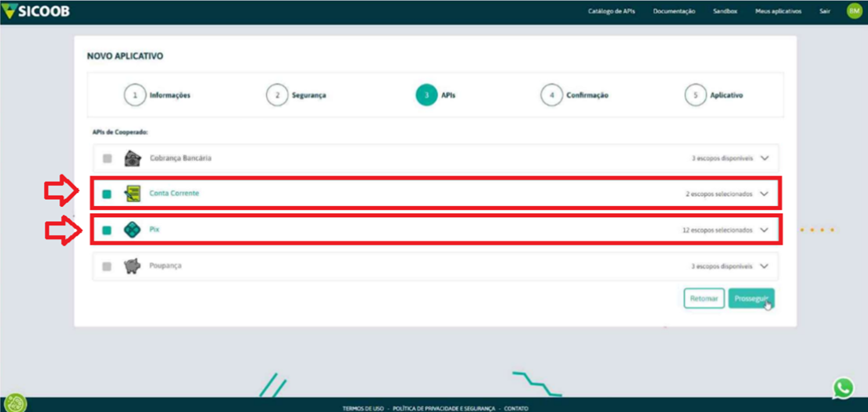This screenshot has width=868, height=412.
Task: Click the Sicoob logo in header
Action: click(x=36, y=11)
